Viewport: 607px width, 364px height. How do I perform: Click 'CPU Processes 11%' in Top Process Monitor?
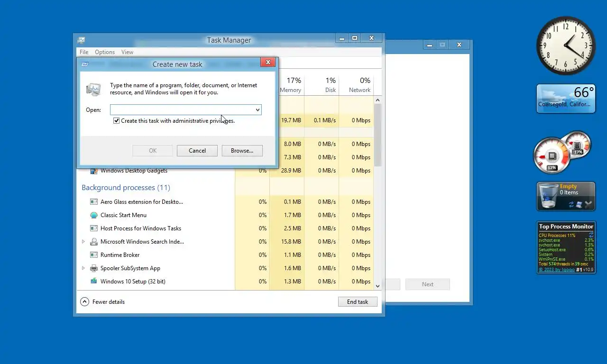[557, 235]
